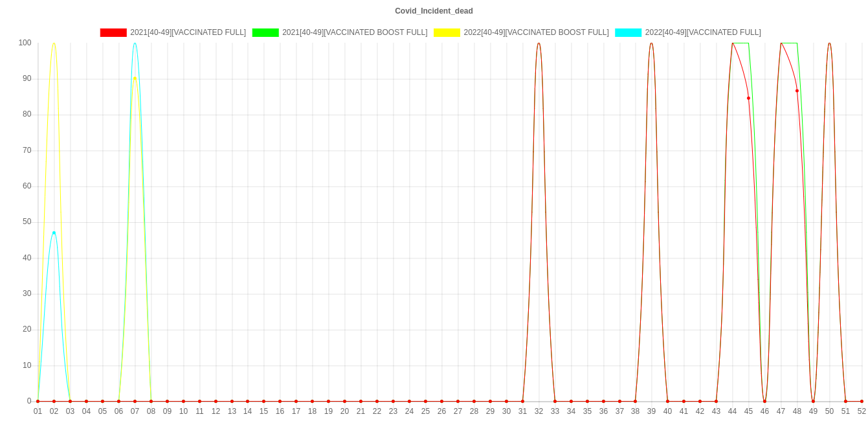Screen dimensions: 868x434
Task: Select the cyan data point near 47 at week 02
Action: tap(54, 232)
